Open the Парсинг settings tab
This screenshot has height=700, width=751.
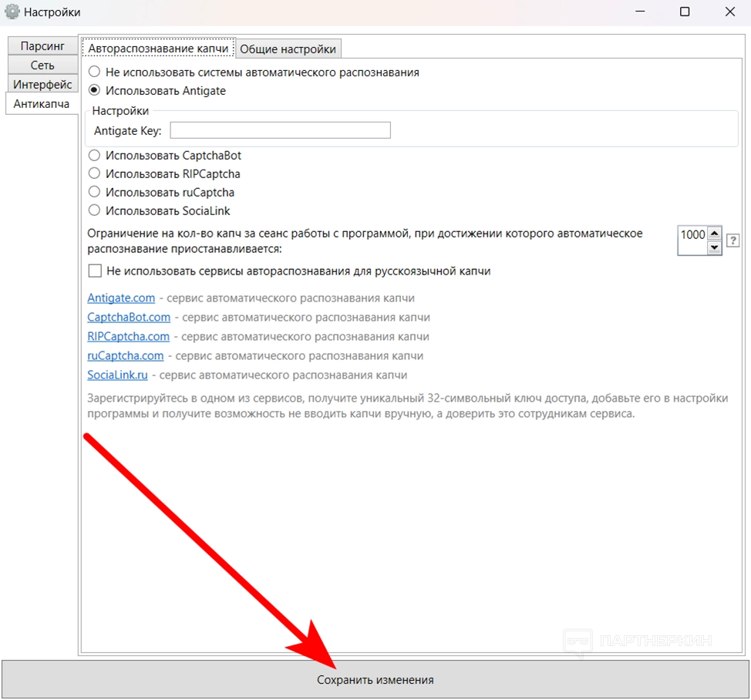(x=42, y=46)
